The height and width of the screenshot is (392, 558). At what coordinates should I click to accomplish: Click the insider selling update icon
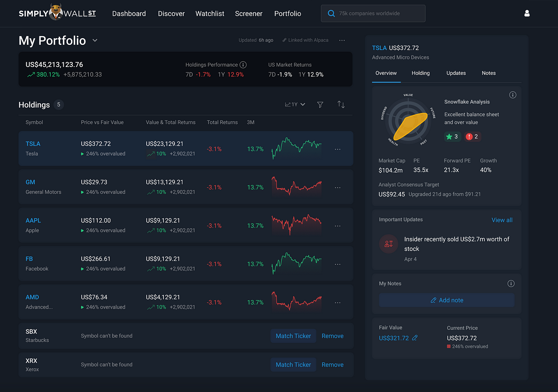pyautogui.click(x=388, y=244)
